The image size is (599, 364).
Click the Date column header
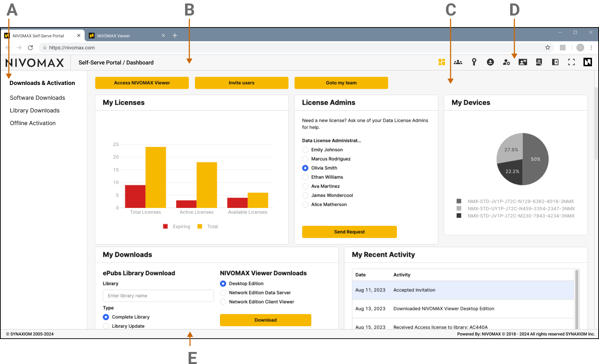pos(360,275)
